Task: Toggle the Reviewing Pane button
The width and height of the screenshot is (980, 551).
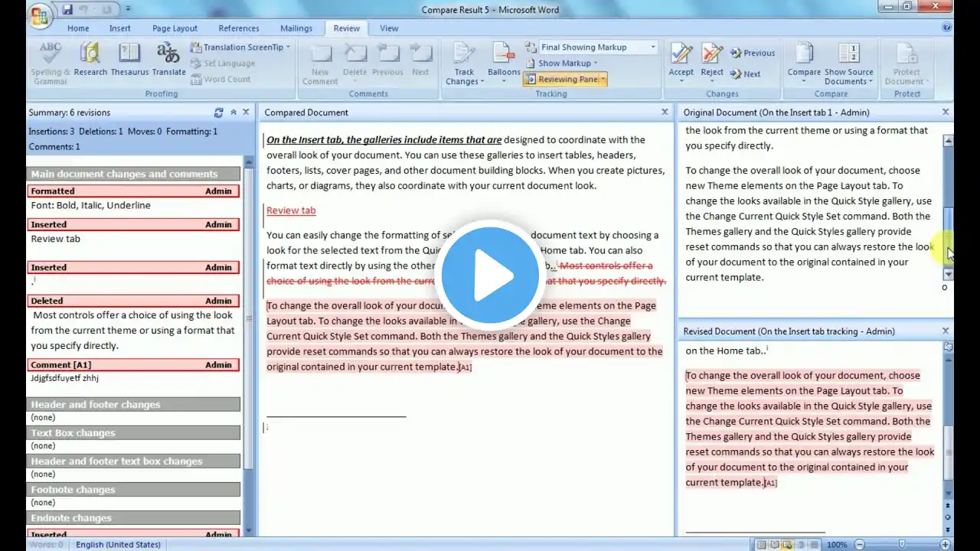Action: (x=561, y=79)
